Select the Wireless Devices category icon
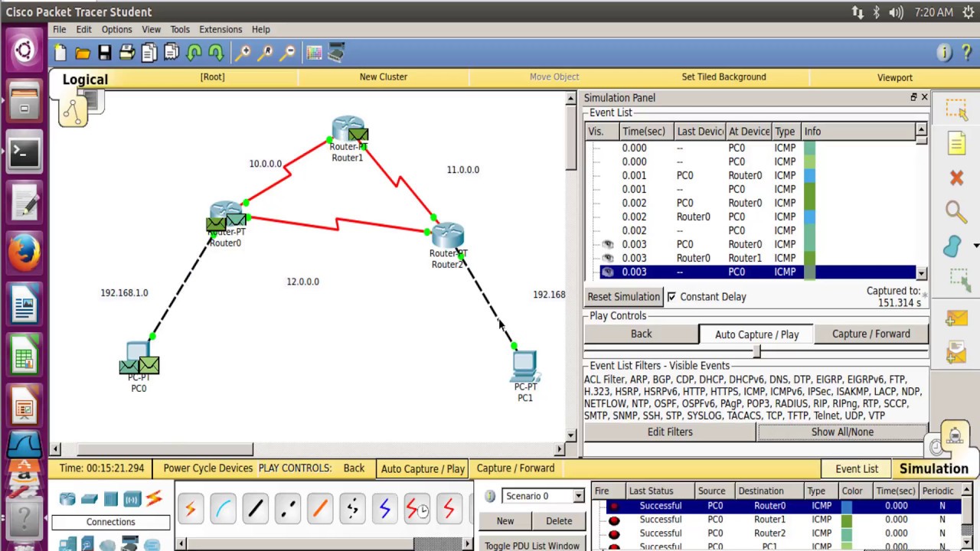 click(x=132, y=499)
